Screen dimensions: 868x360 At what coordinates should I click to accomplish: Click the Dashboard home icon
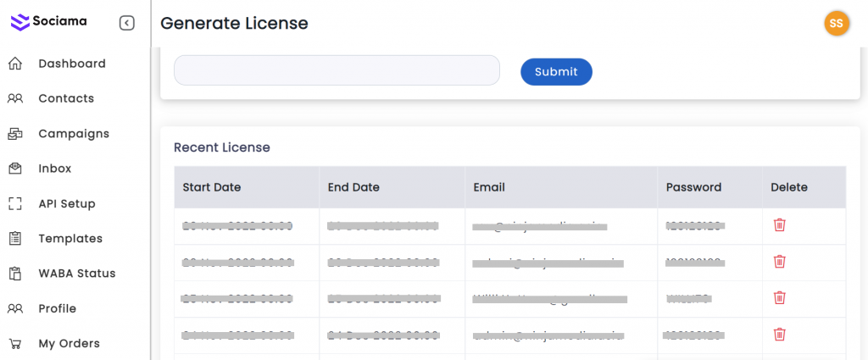point(15,64)
